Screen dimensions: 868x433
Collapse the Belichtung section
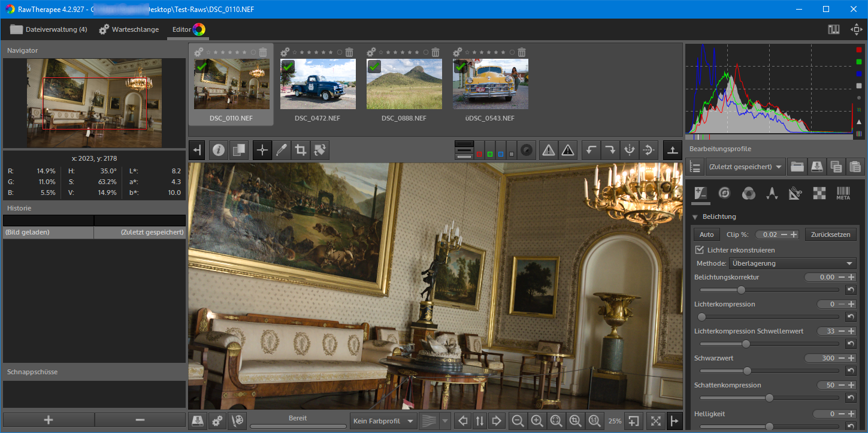pyautogui.click(x=695, y=217)
